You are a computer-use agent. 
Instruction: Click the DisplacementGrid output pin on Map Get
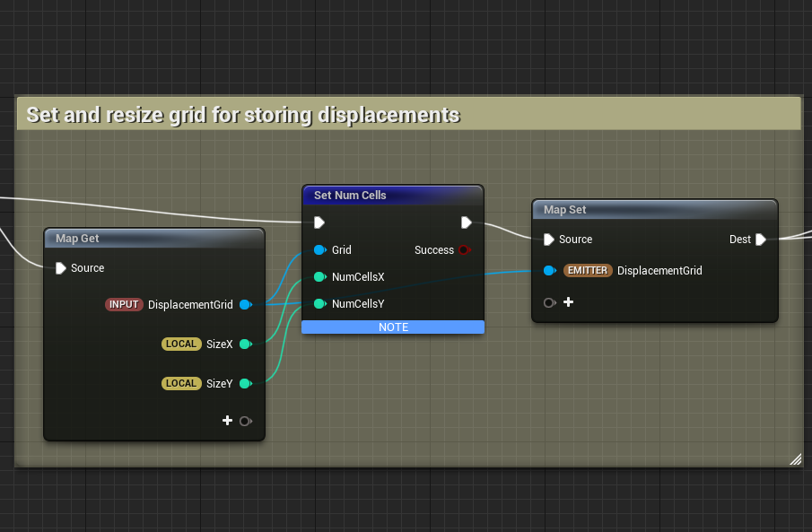click(246, 305)
